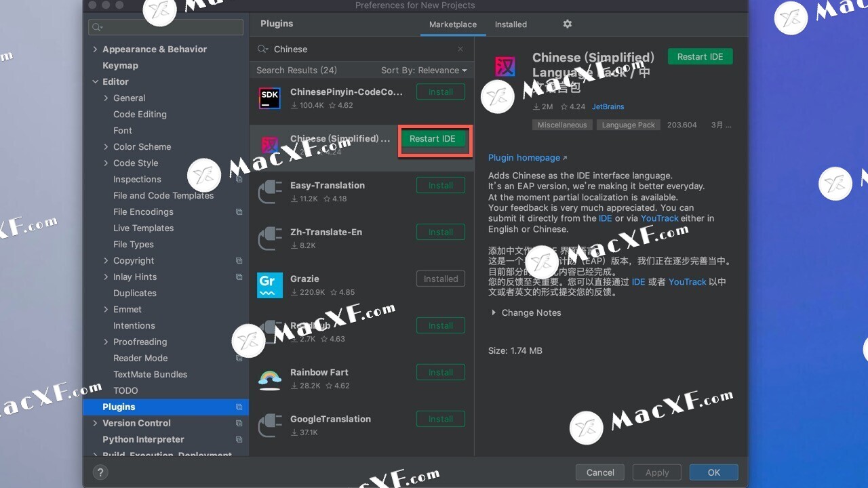Expand Appearance & Behavior settings section
The width and height of the screenshot is (868, 488).
pyautogui.click(x=95, y=49)
